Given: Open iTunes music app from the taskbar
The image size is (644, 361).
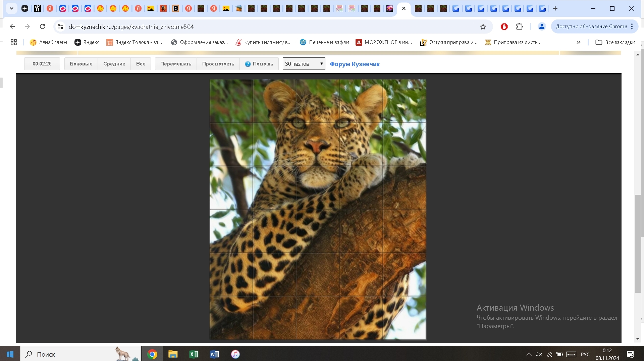Looking at the screenshot, I should click(235, 354).
